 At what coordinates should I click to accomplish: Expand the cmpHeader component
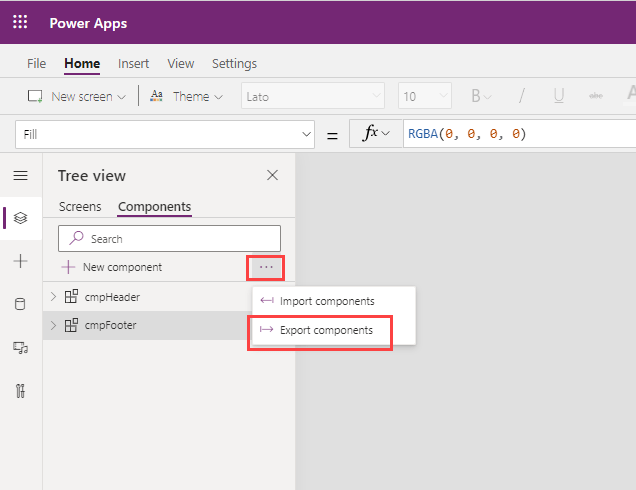click(54, 297)
